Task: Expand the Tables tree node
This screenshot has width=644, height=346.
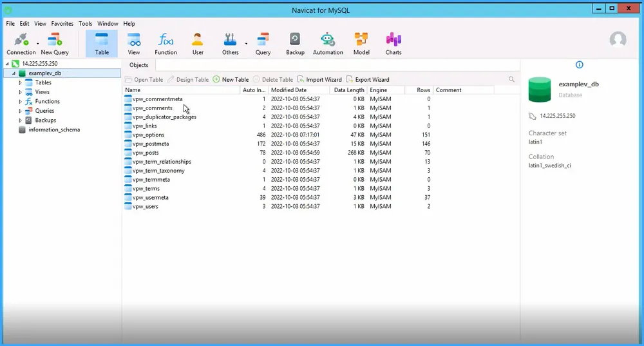Action: [21, 82]
